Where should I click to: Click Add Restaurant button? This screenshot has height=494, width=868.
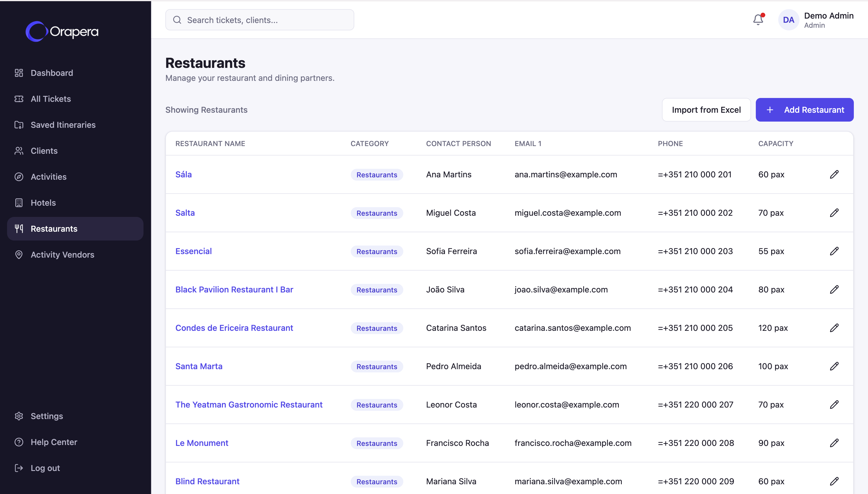pos(804,109)
